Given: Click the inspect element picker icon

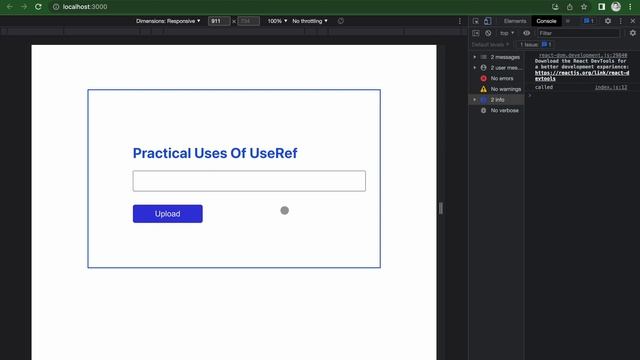Looking at the screenshot, I should click(476, 21).
